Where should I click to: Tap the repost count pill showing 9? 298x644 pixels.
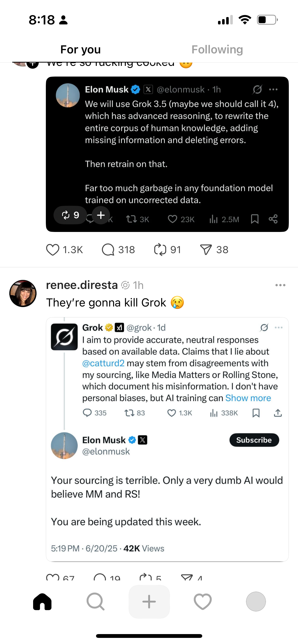coord(70,215)
